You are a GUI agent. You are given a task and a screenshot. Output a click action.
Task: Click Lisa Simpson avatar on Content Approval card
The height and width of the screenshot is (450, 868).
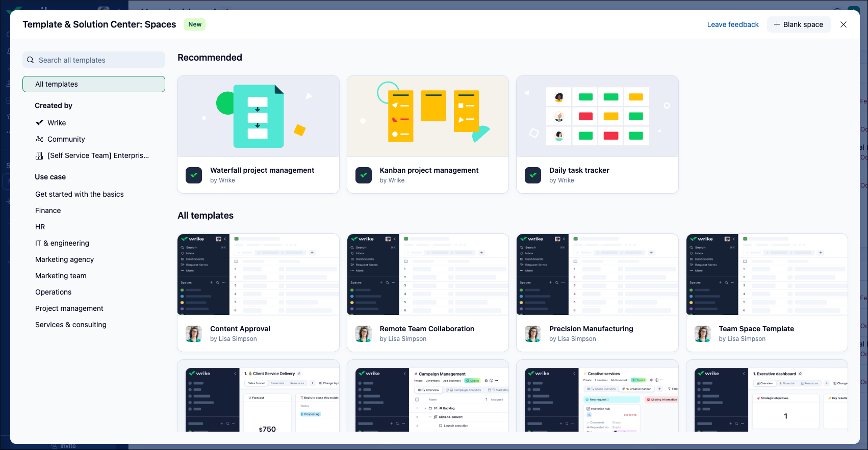pyautogui.click(x=194, y=334)
